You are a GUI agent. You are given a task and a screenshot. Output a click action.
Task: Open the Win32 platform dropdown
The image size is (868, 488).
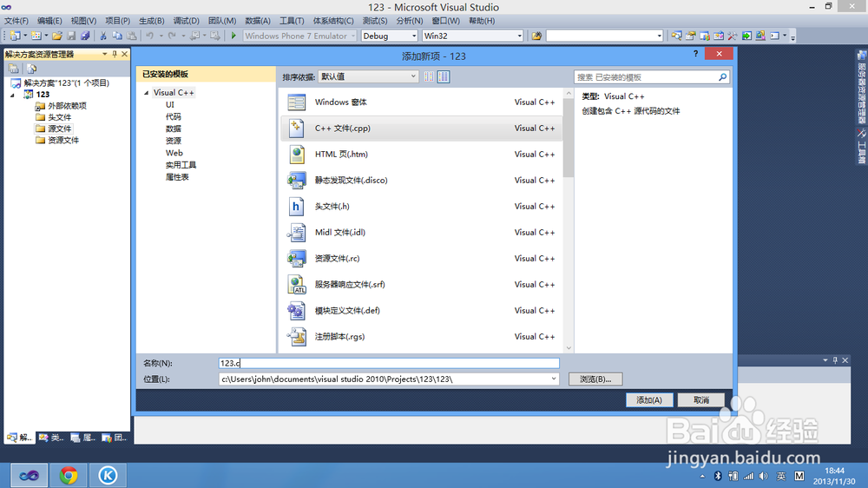tap(519, 36)
